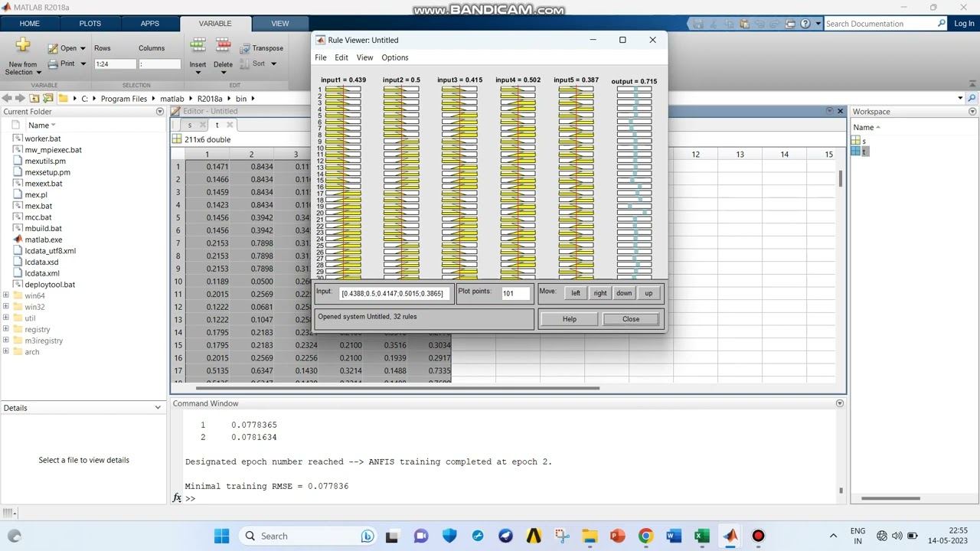The height and width of the screenshot is (551, 980).
Task: Open Excel from the taskbar
Action: tap(702, 536)
